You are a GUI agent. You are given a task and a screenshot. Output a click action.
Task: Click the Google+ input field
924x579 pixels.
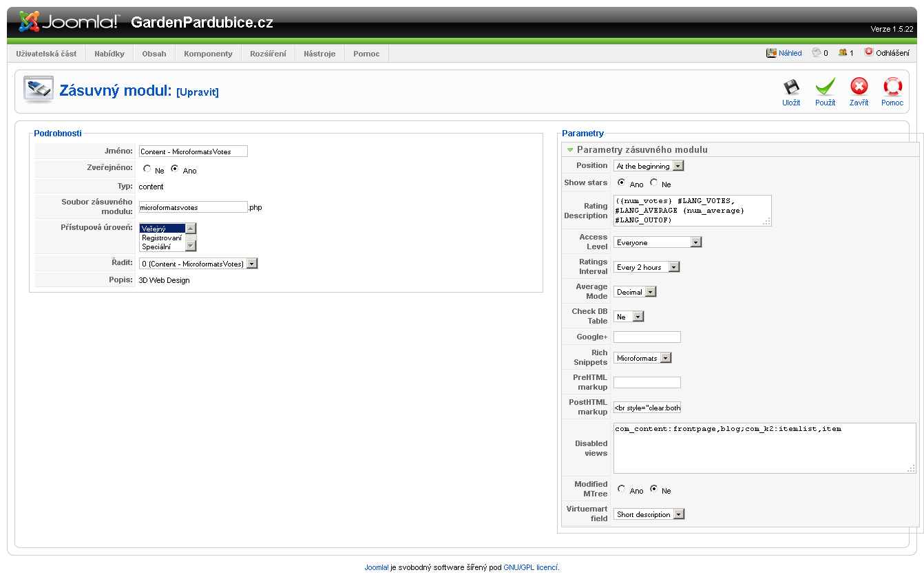click(x=647, y=337)
